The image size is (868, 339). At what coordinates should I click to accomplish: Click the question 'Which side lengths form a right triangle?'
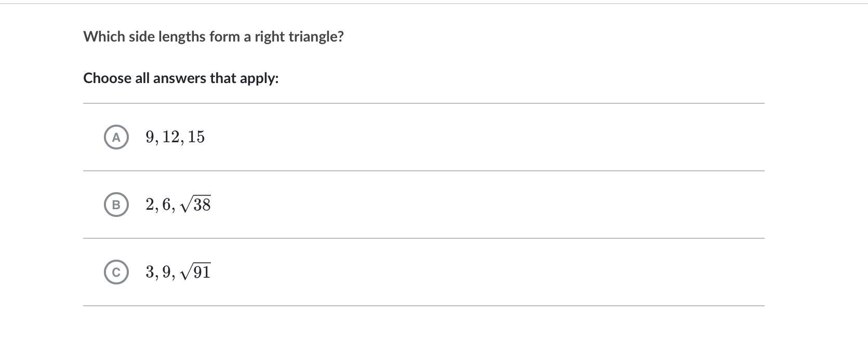(213, 36)
